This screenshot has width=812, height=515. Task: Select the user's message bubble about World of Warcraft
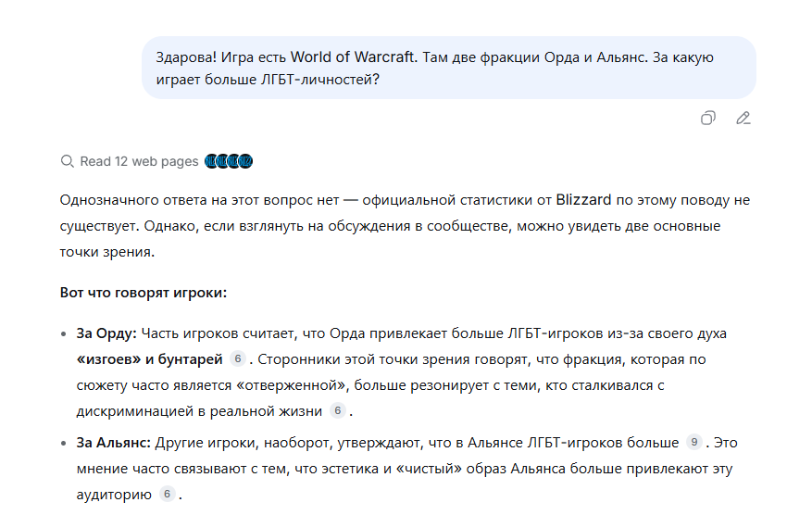(x=449, y=68)
